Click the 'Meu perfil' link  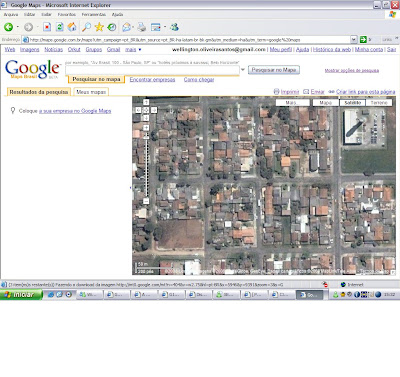(281, 49)
